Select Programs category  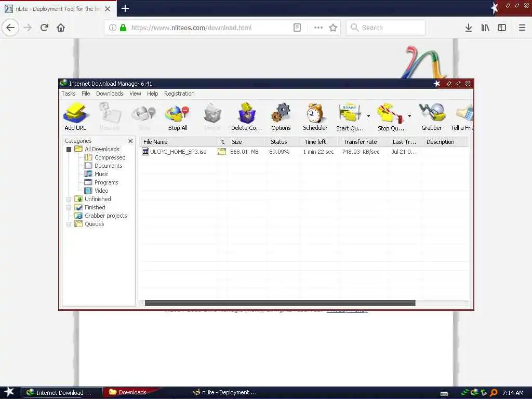(x=106, y=182)
